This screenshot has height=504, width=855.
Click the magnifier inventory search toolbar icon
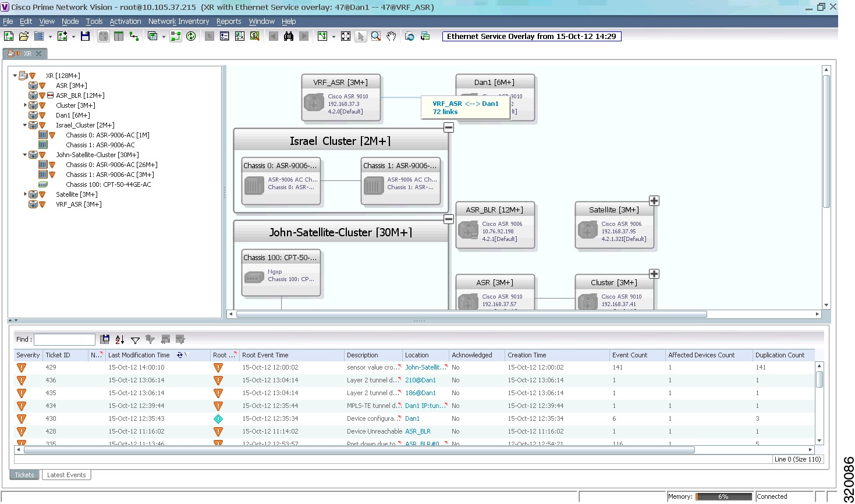click(255, 36)
